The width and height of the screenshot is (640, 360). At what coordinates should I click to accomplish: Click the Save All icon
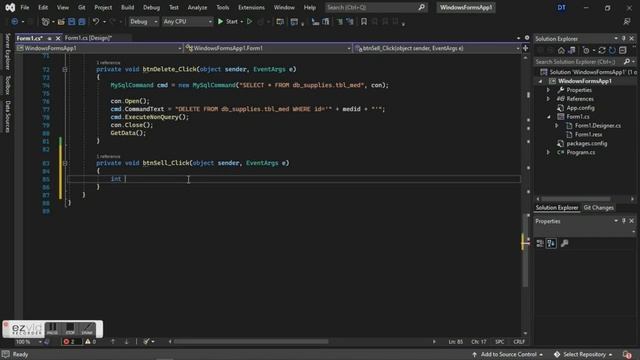(82, 22)
